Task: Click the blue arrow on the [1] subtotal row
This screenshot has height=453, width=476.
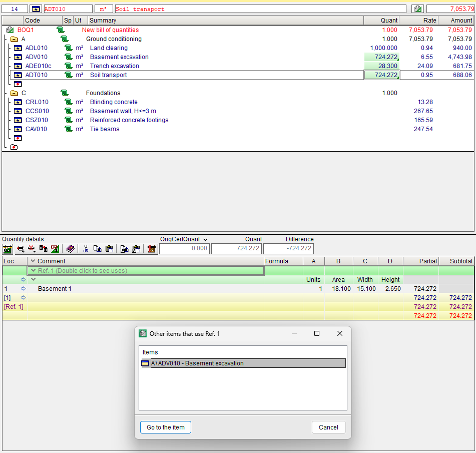Action: click(24, 297)
